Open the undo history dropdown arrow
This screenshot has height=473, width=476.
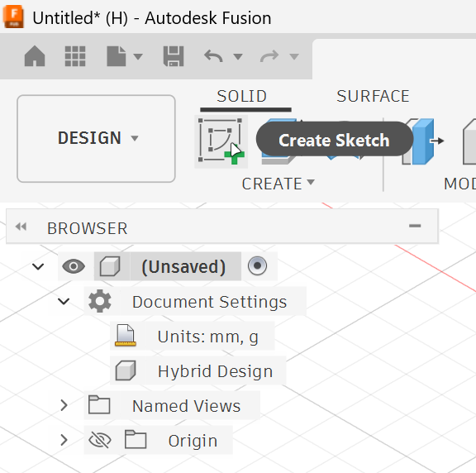238,56
